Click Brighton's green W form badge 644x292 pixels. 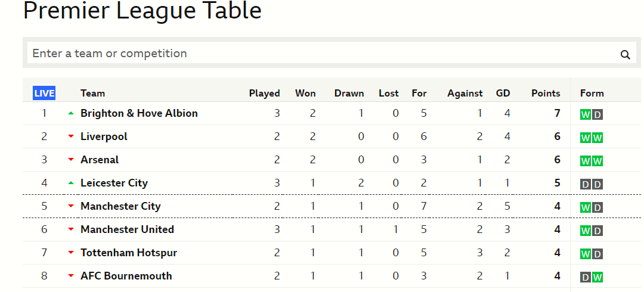pyautogui.click(x=586, y=114)
